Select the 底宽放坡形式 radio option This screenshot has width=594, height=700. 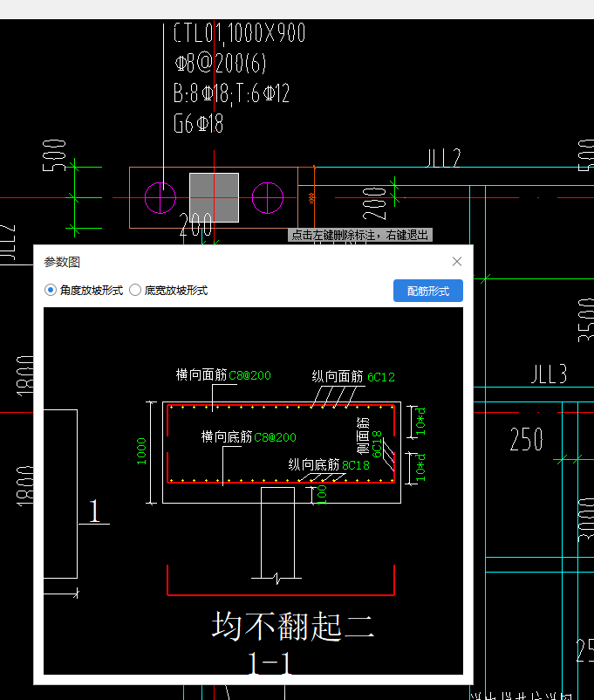pyautogui.click(x=135, y=290)
